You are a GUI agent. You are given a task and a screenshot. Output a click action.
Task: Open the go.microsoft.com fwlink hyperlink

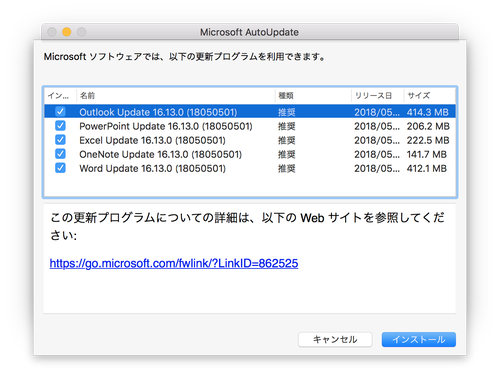(x=174, y=263)
